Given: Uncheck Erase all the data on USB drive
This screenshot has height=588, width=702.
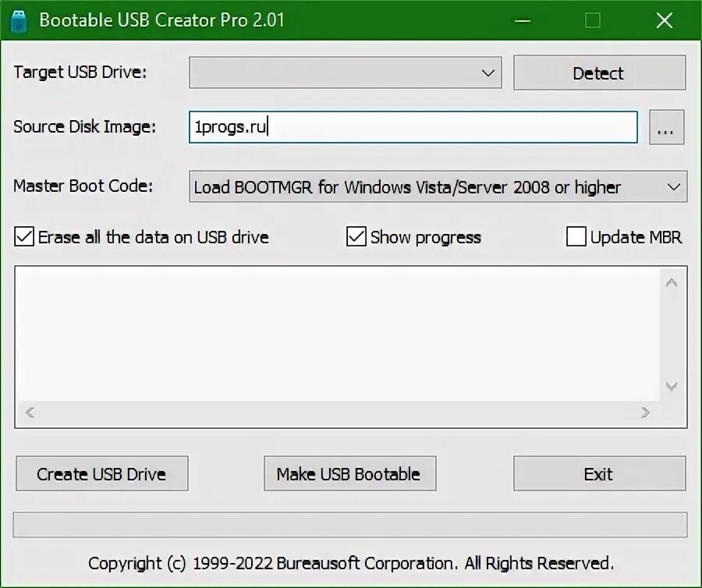Looking at the screenshot, I should 23,236.
